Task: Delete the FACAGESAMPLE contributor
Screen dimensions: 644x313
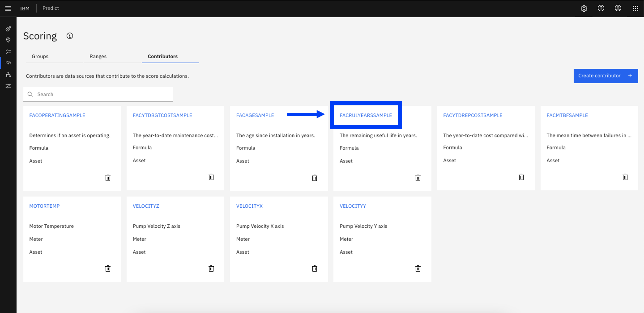Action: coord(315,178)
